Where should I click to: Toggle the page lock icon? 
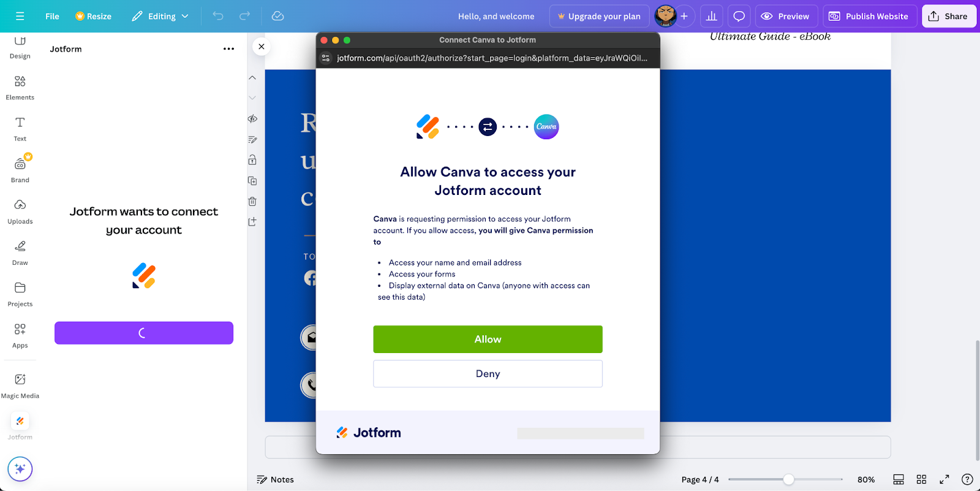(252, 160)
